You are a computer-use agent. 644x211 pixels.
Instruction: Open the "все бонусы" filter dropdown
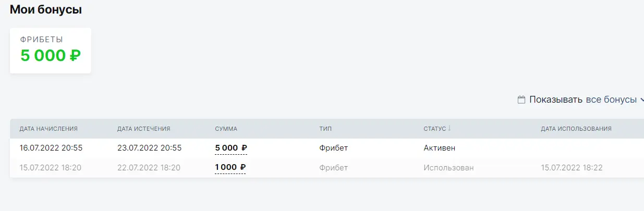coord(611,100)
